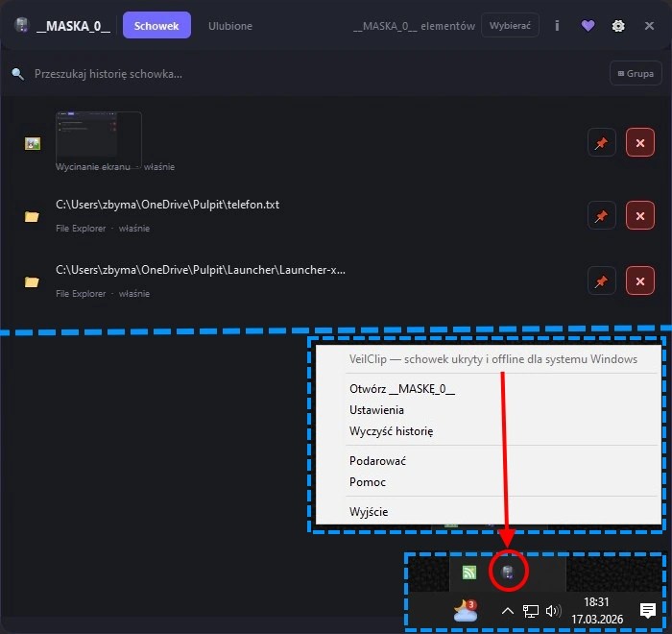The image size is (672, 634).
Task: Delete the telefon.txt clipboard entry
Action: (x=639, y=217)
